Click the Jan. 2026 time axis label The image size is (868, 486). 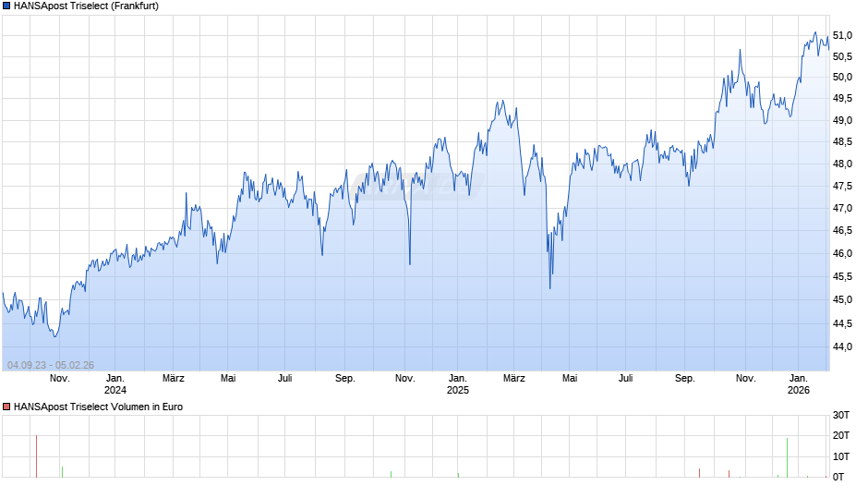798,384
